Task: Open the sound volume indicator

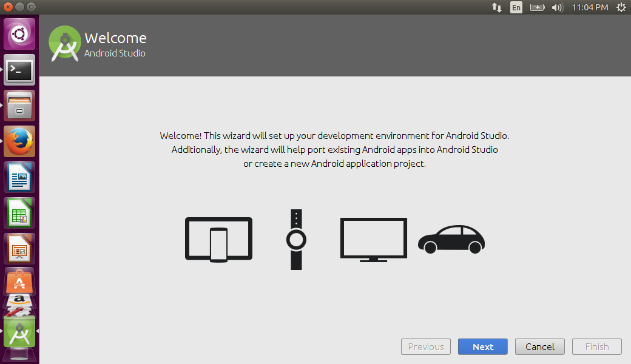Action: [558, 7]
